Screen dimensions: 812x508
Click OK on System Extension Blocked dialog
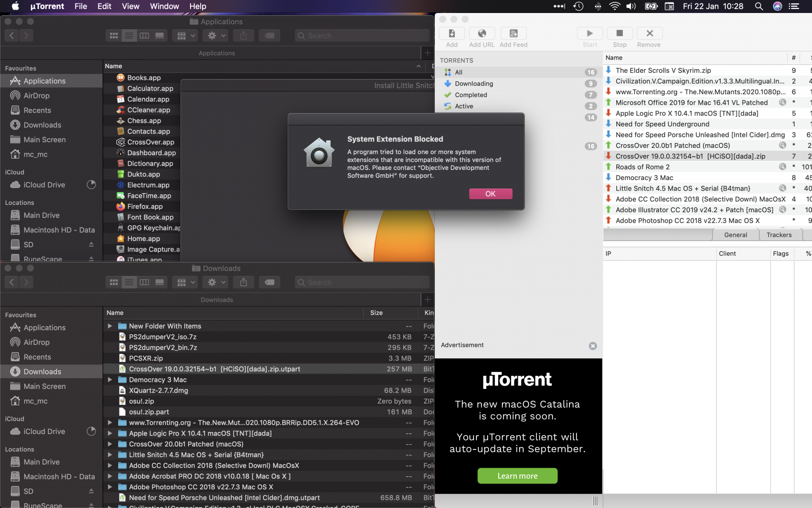pyautogui.click(x=490, y=194)
